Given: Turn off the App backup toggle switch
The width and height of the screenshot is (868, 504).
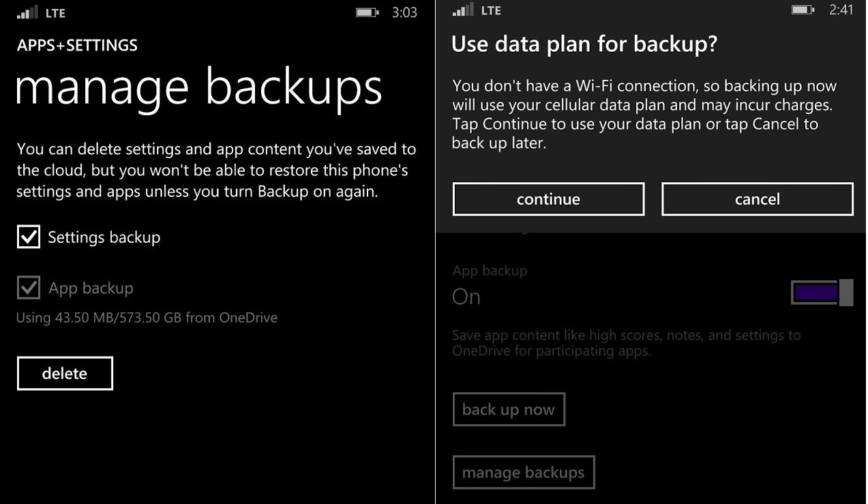Looking at the screenshot, I should 822,293.
